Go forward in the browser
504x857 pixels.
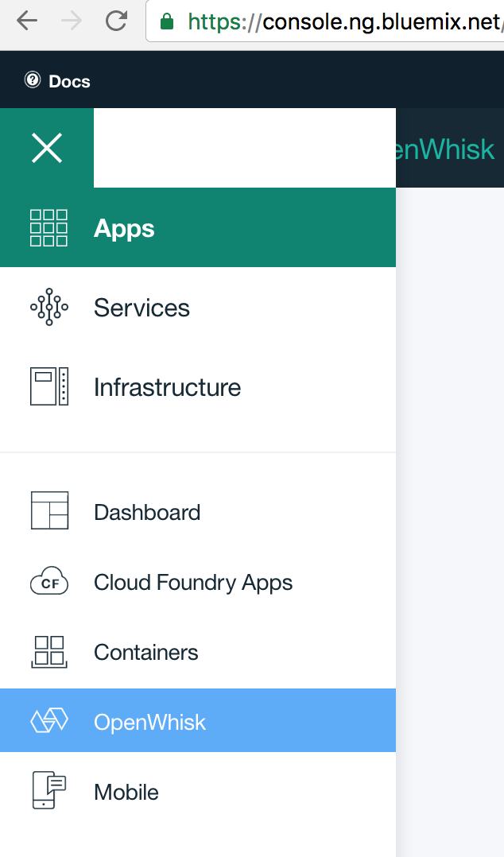point(71,21)
